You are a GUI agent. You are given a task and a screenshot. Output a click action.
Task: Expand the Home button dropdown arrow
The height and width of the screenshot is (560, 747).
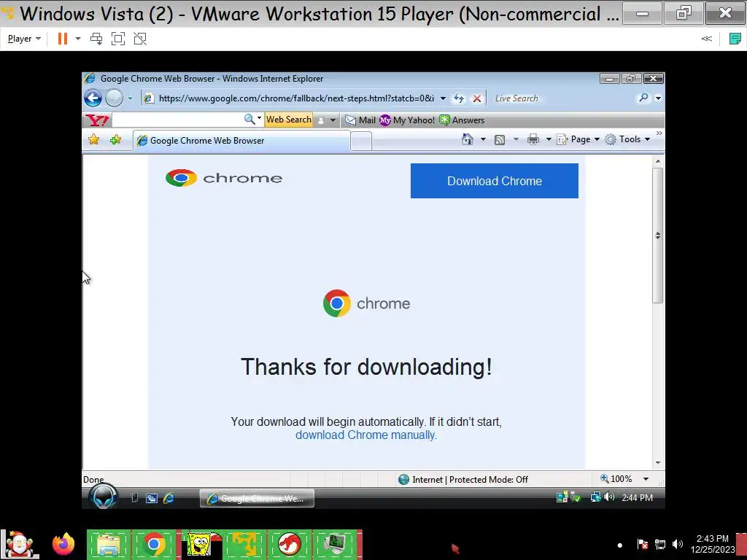tap(483, 139)
